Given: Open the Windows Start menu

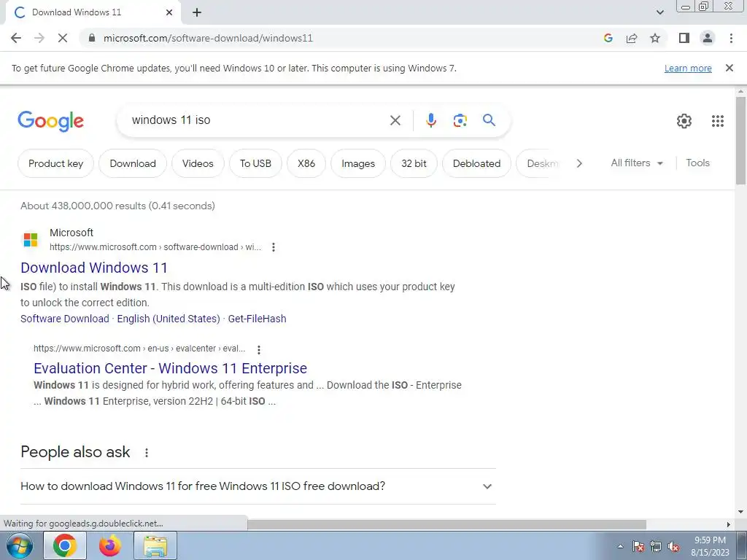Looking at the screenshot, I should click(x=19, y=545).
